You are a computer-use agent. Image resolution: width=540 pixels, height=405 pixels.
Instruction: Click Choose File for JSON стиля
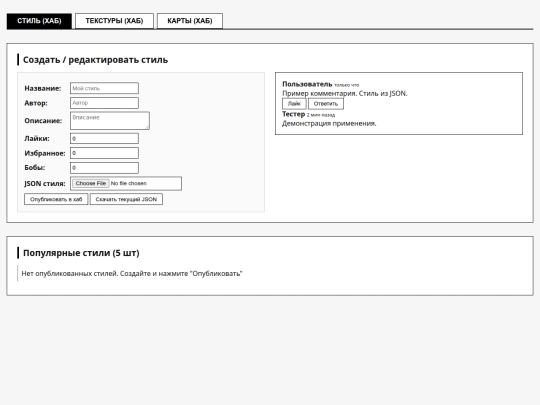pyautogui.click(x=91, y=183)
